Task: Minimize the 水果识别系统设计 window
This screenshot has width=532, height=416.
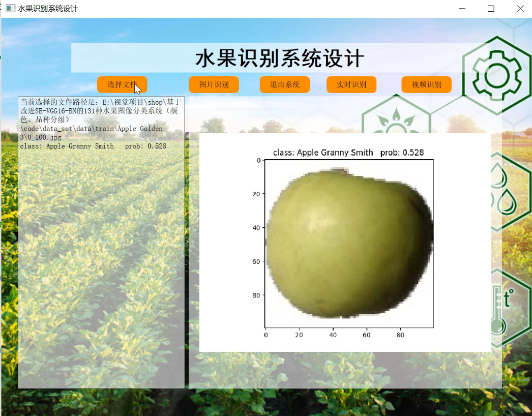Action: (x=462, y=9)
